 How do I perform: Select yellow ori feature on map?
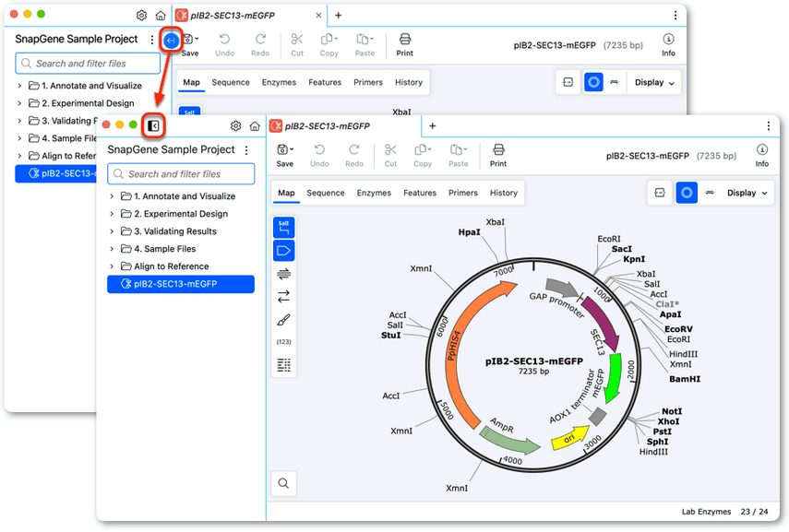570,438
